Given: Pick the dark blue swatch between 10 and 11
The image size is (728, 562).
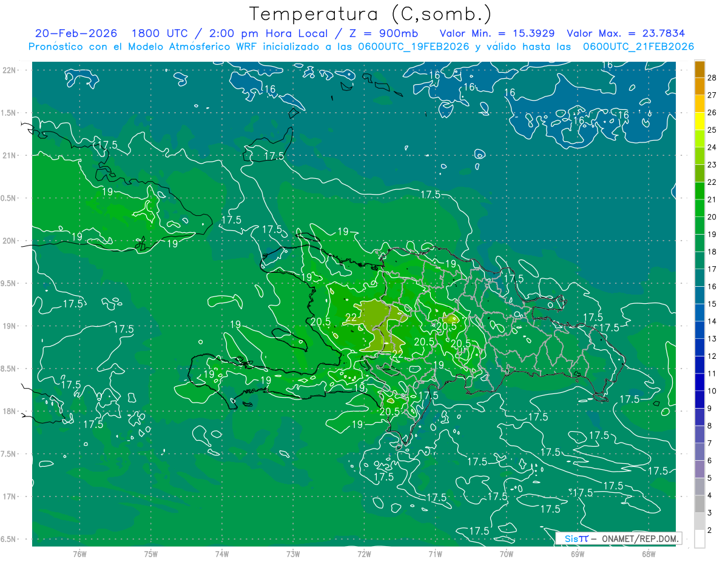Looking at the screenshot, I should 699,382.
